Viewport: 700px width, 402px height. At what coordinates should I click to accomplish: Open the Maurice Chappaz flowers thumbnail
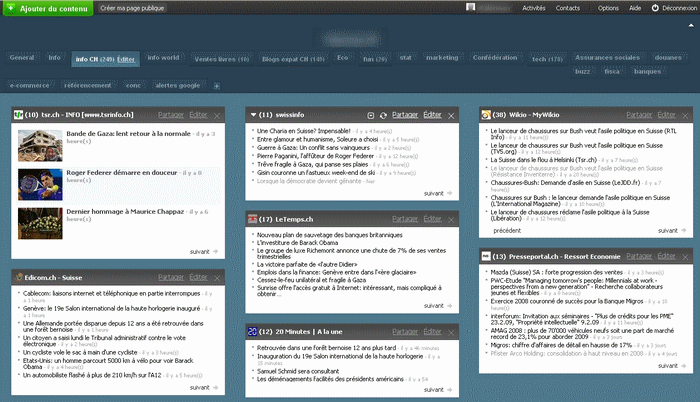[40, 223]
